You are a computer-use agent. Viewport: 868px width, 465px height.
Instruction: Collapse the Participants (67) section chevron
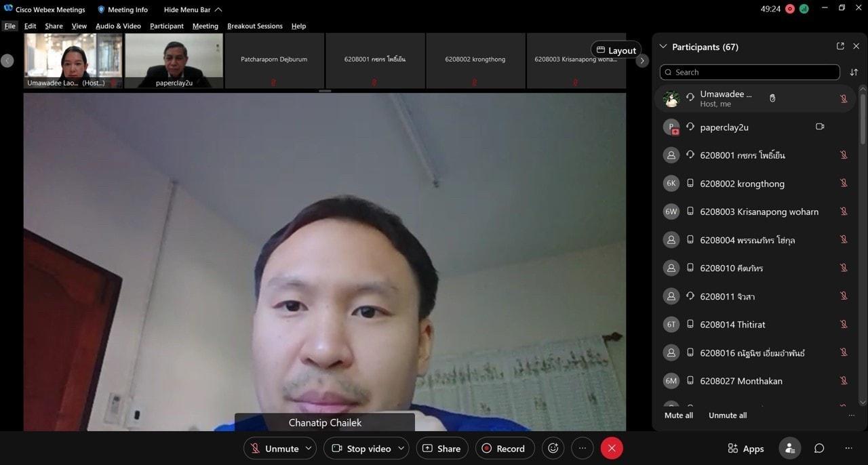pyautogui.click(x=663, y=47)
